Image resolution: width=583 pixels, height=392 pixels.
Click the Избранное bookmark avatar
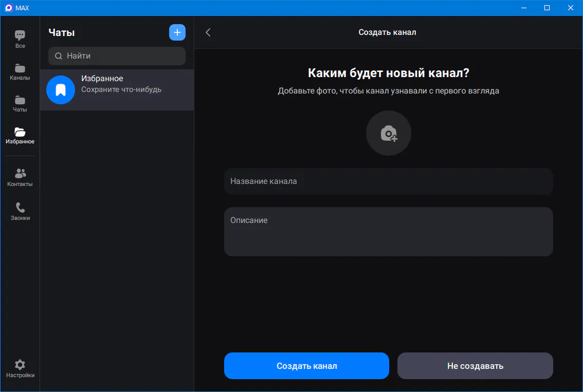(61, 90)
